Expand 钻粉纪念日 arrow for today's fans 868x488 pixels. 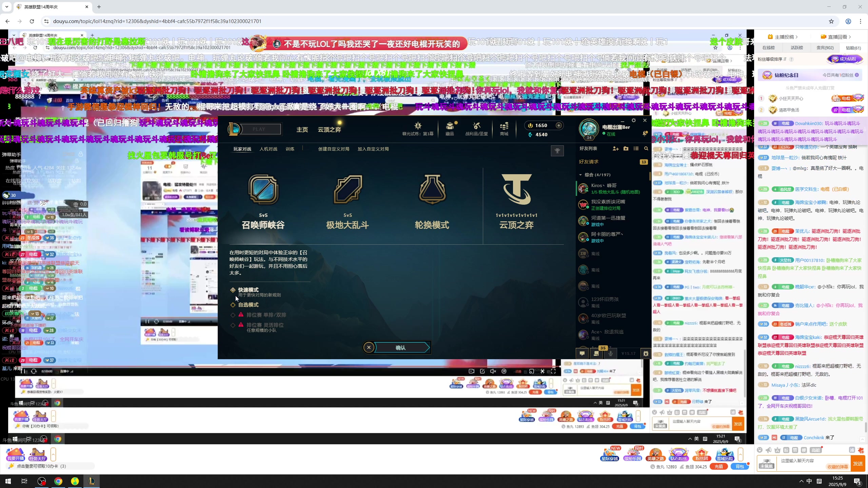pos(857,75)
